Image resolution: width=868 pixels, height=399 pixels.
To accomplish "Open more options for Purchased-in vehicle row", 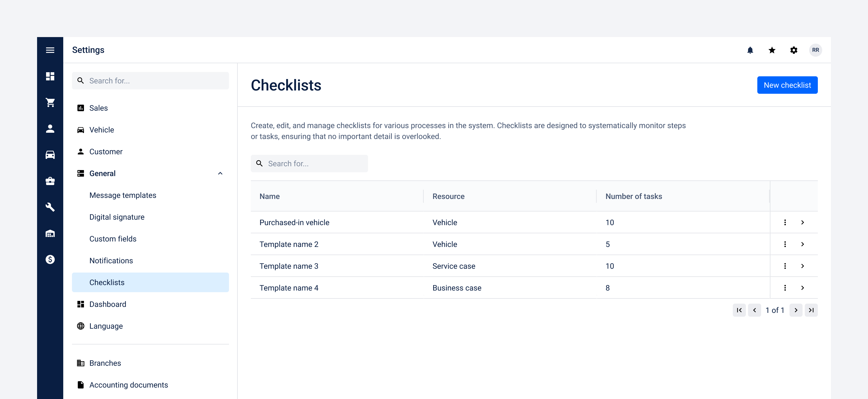I will [785, 222].
